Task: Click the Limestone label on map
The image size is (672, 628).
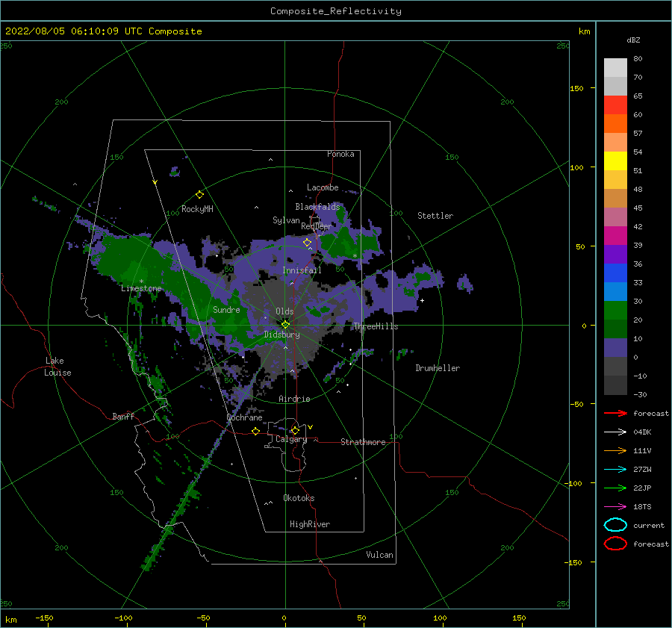Action: (141, 288)
